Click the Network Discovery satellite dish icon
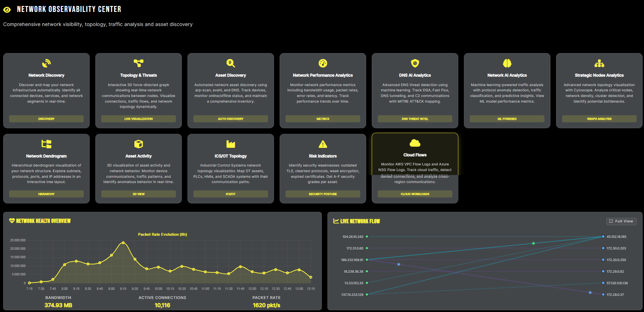The height and width of the screenshot is (312, 644). pos(46,63)
